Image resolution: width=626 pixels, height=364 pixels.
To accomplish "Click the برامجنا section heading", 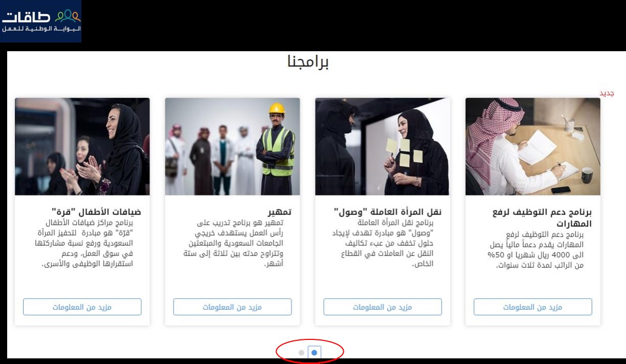I will 308,62.
